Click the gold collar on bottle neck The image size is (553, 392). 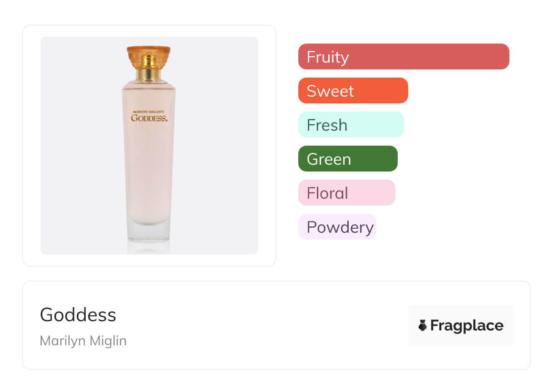point(148,73)
